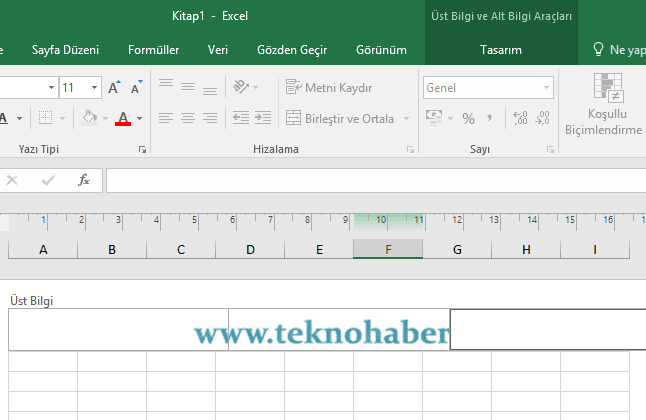Switch to the Görünüm tab
The image size is (646, 420).
point(381,50)
